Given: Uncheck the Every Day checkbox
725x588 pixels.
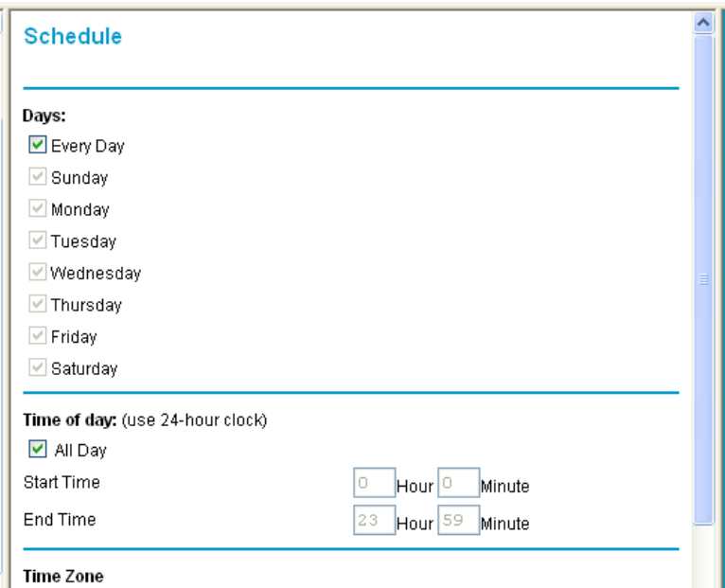Looking at the screenshot, I should tap(37, 146).
